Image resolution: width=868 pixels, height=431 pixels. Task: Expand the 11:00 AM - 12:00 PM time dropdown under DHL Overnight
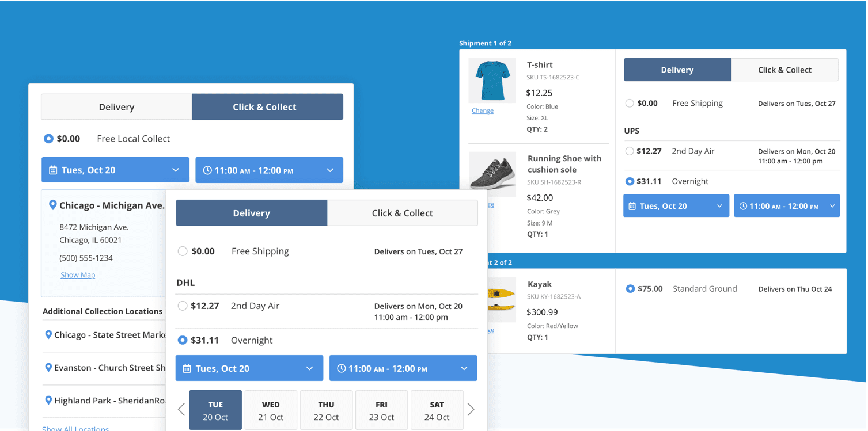coord(403,368)
